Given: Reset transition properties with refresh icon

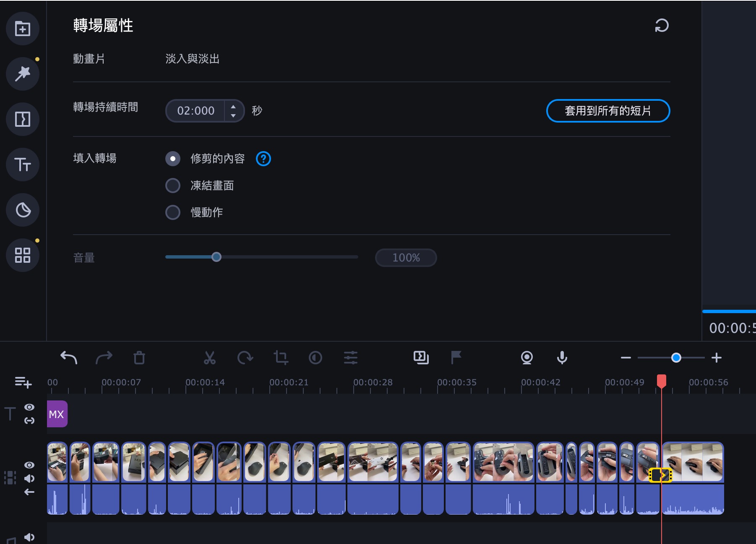Looking at the screenshot, I should 662,26.
